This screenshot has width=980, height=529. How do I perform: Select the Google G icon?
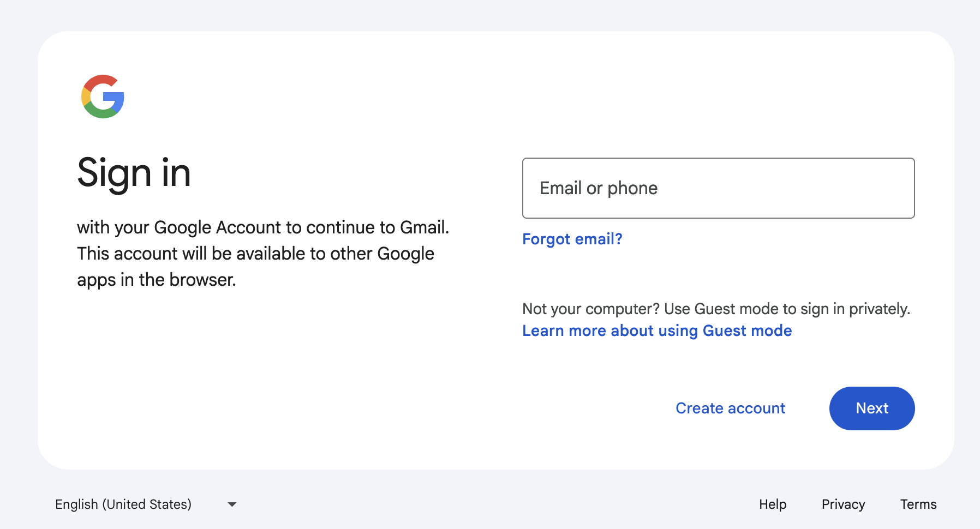pyautogui.click(x=103, y=97)
